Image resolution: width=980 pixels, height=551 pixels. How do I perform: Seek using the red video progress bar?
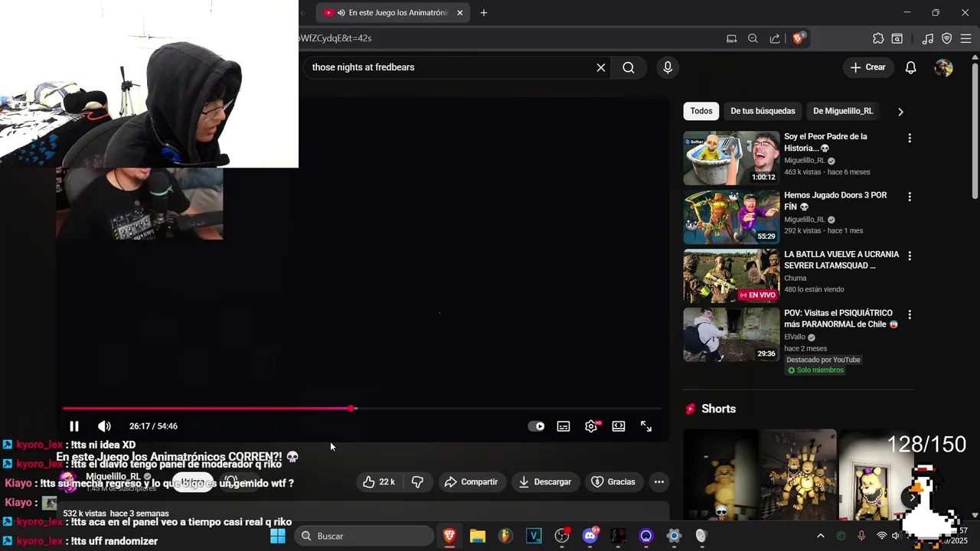coord(362,409)
